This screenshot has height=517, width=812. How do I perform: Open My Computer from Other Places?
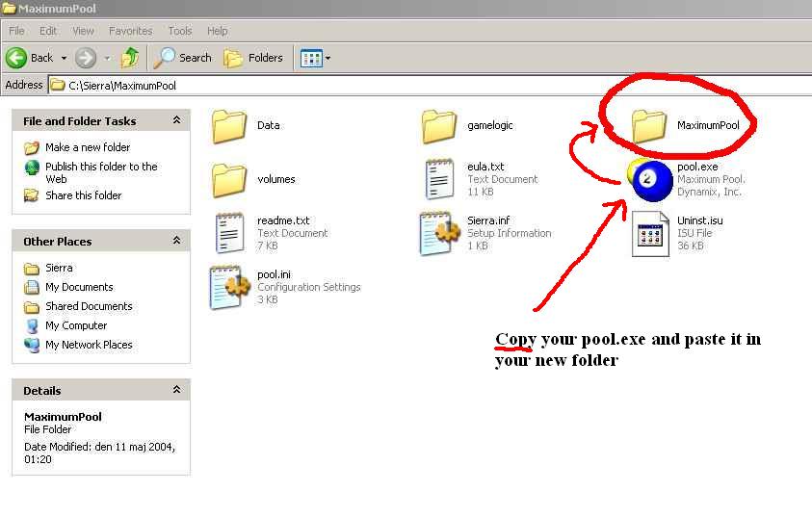76,325
